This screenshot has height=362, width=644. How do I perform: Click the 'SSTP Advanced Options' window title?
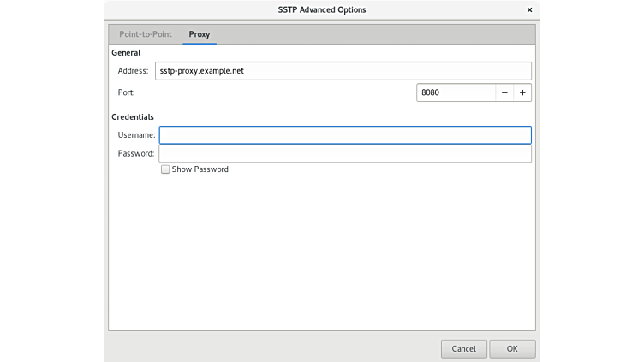[x=321, y=9]
